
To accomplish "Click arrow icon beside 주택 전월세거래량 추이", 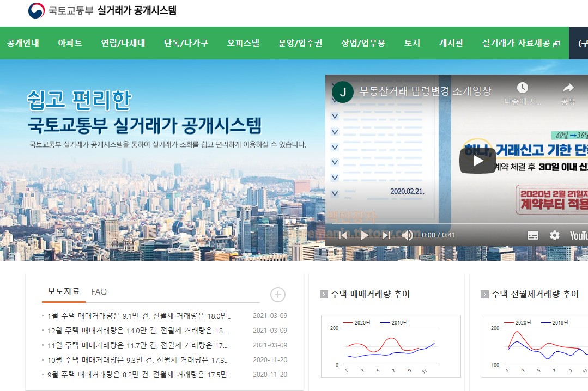I will point(484,294).
